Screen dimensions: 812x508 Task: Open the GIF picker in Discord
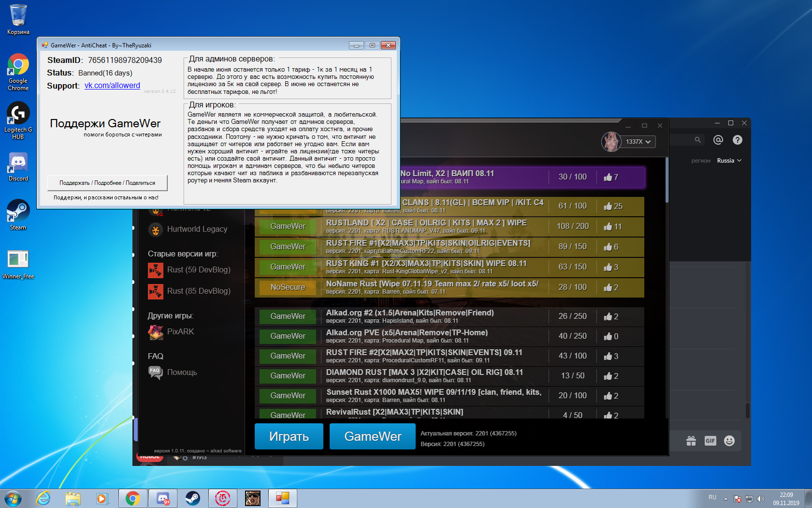click(x=710, y=441)
